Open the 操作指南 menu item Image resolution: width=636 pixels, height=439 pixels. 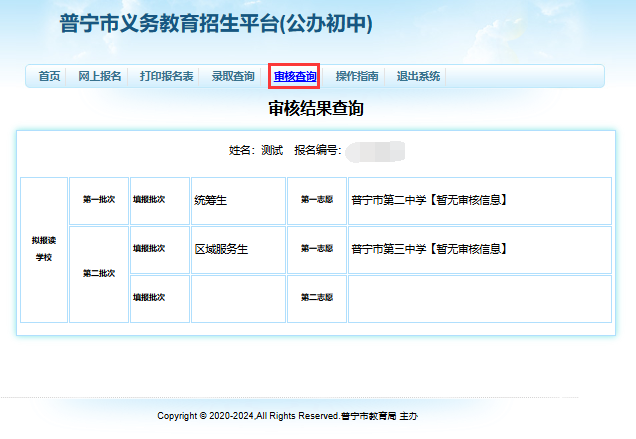click(357, 76)
